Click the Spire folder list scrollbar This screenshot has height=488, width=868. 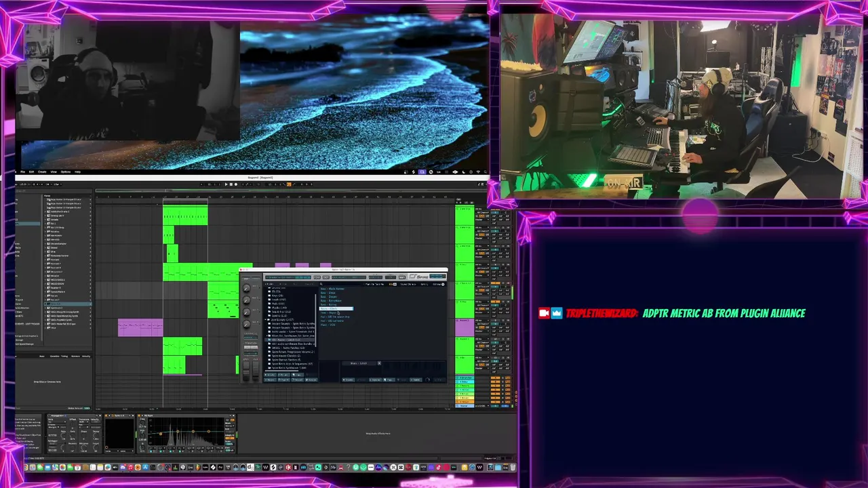coord(315,320)
